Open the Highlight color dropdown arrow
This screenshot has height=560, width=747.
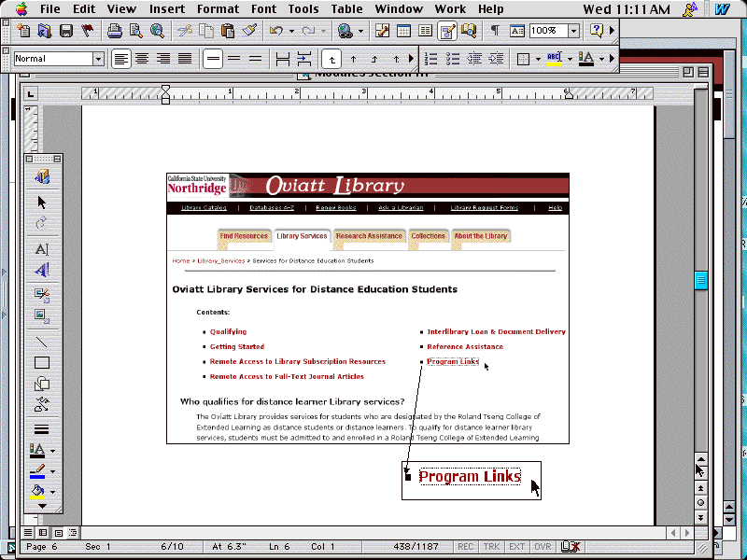[570, 59]
